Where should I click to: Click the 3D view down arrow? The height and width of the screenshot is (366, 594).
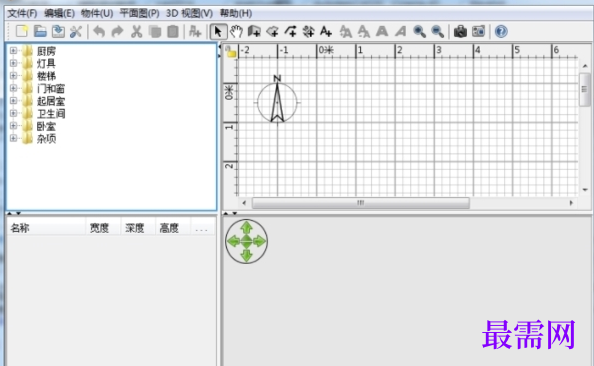[247, 255]
